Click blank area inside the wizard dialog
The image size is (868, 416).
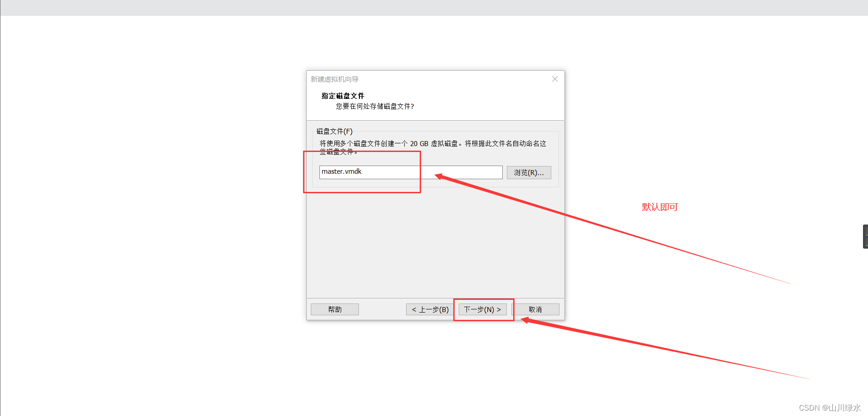pos(408,250)
